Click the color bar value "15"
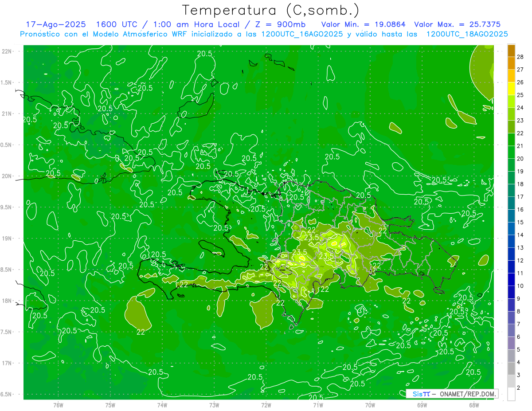 [x=520, y=222]
